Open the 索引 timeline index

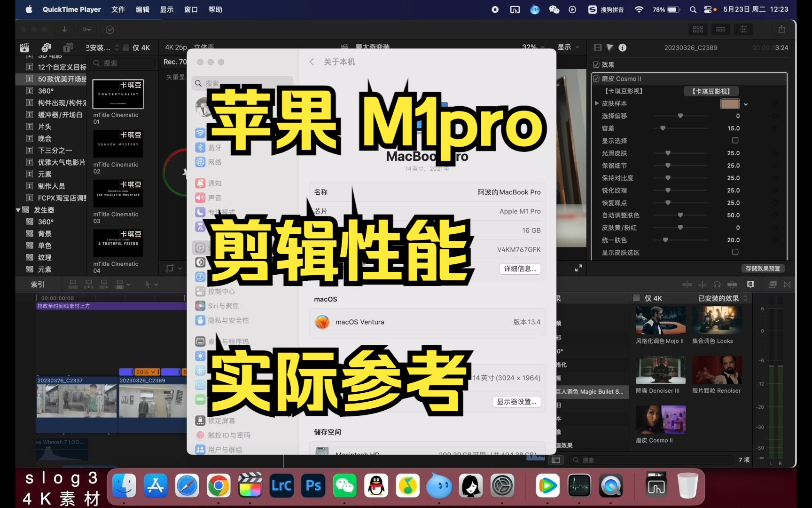coord(38,284)
